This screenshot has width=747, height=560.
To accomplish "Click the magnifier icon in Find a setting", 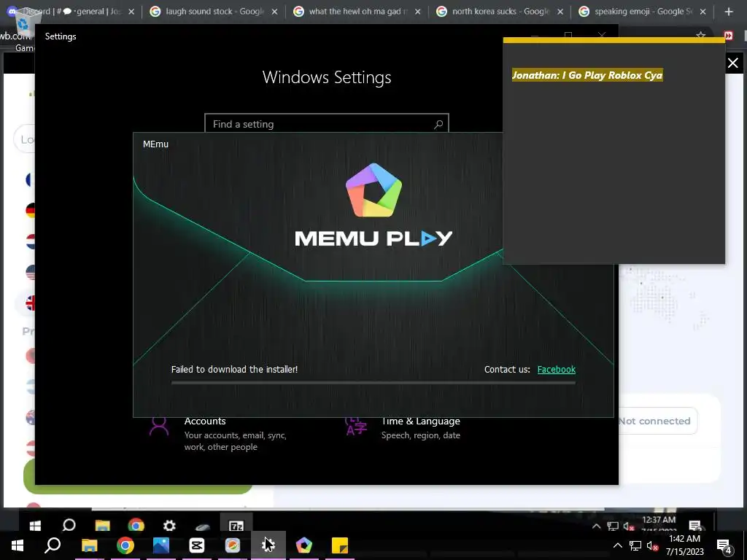I will point(438,124).
